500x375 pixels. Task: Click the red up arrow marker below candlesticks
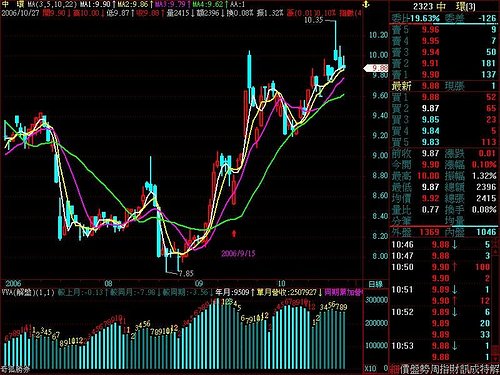234,233
